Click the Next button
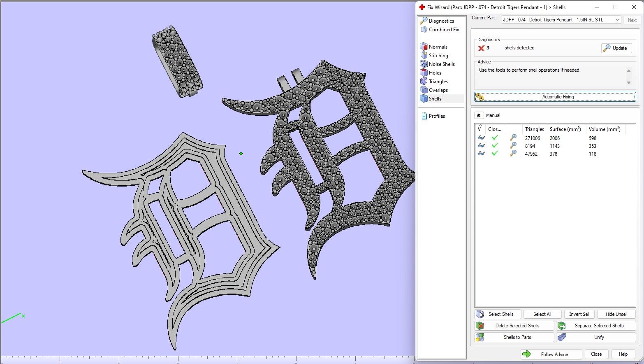This screenshot has height=364, width=644. pyautogui.click(x=632, y=20)
